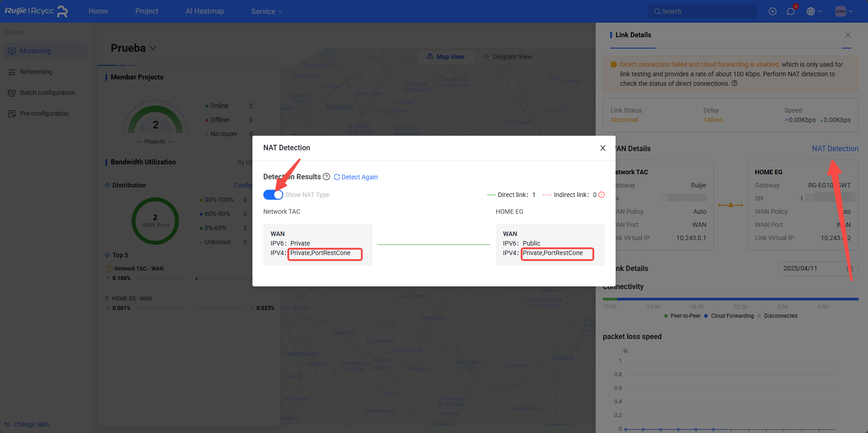868x433 pixels.
Task: Click the Cloud Forwarding legend entry
Action: (729, 316)
